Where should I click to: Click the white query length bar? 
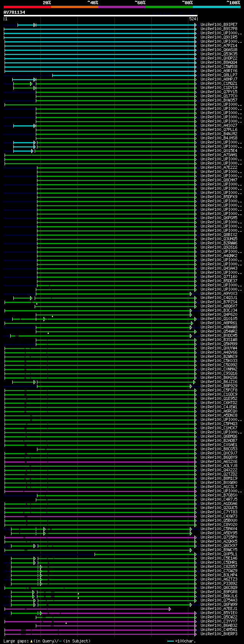point(100,16)
